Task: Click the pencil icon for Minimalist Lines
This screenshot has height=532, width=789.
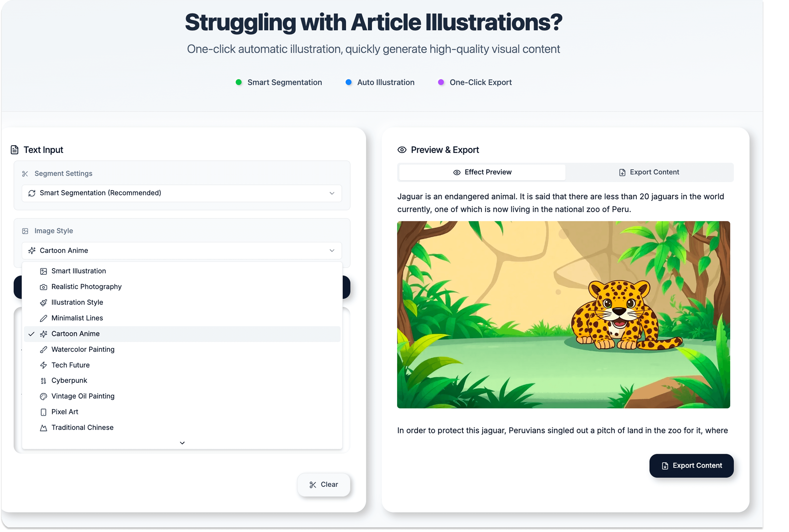Action: (43, 318)
